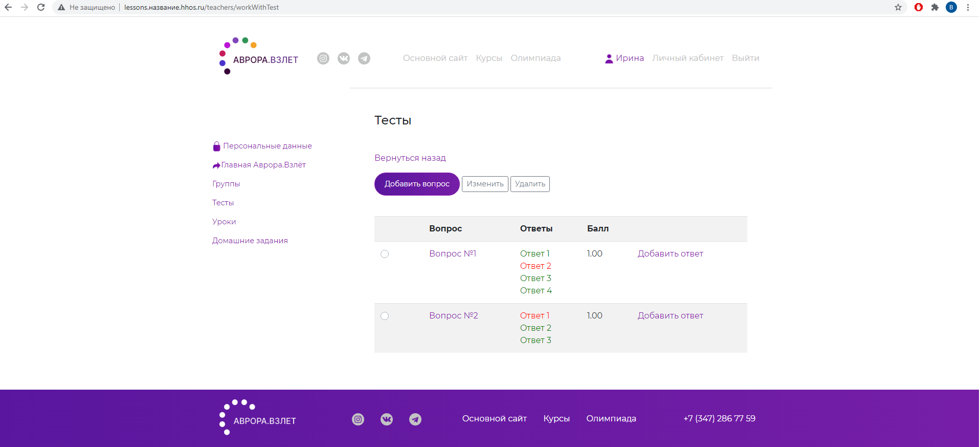Viewport: 980px width, 447px height.
Task: Open Домашние задания in the sidebar
Action: pos(250,241)
